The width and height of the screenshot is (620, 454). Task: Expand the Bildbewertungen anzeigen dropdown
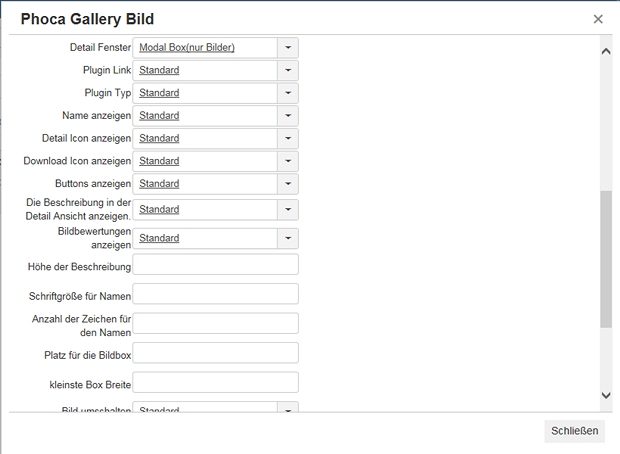287,238
